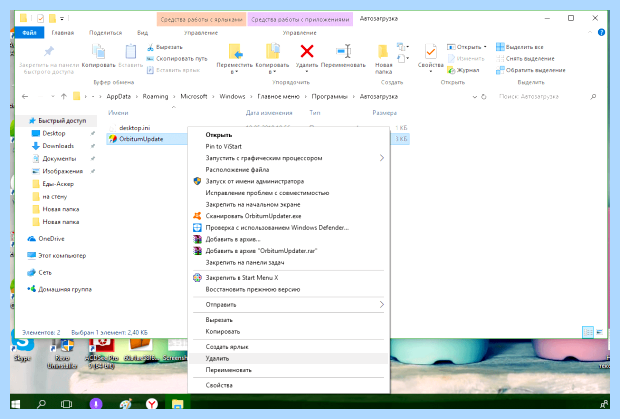Click 'Вставить ярлык' in ribbon
This screenshot has width=620, height=419.
pyautogui.click(x=174, y=70)
